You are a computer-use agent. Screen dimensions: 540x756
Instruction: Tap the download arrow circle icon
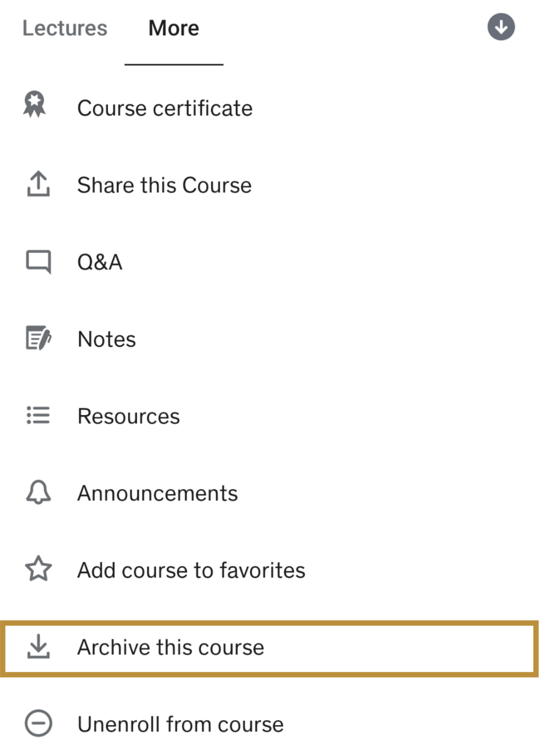(x=501, y=27)
